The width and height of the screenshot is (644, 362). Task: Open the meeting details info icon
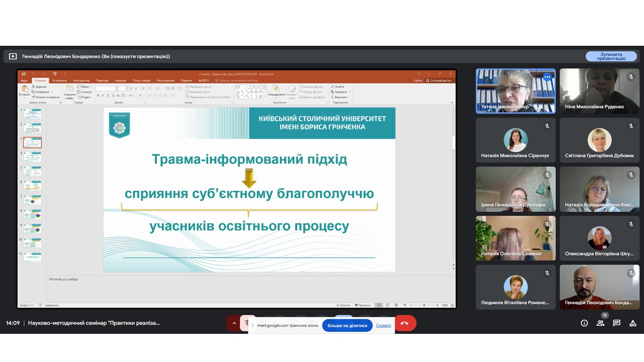[584, 323]
